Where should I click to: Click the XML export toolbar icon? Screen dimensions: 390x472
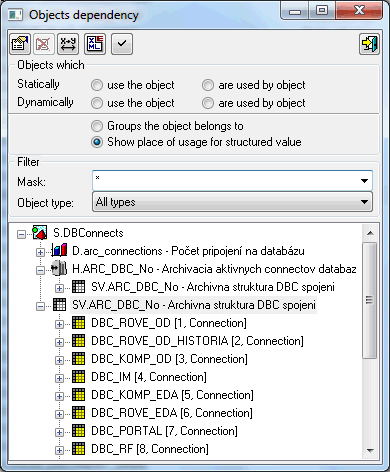[x=95, y=44]
